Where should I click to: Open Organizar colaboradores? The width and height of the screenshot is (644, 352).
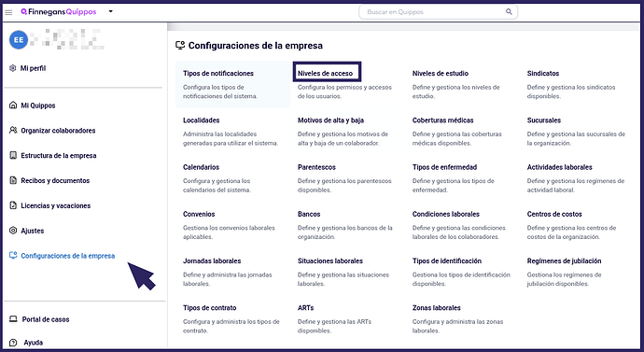[x=58, y=131]
